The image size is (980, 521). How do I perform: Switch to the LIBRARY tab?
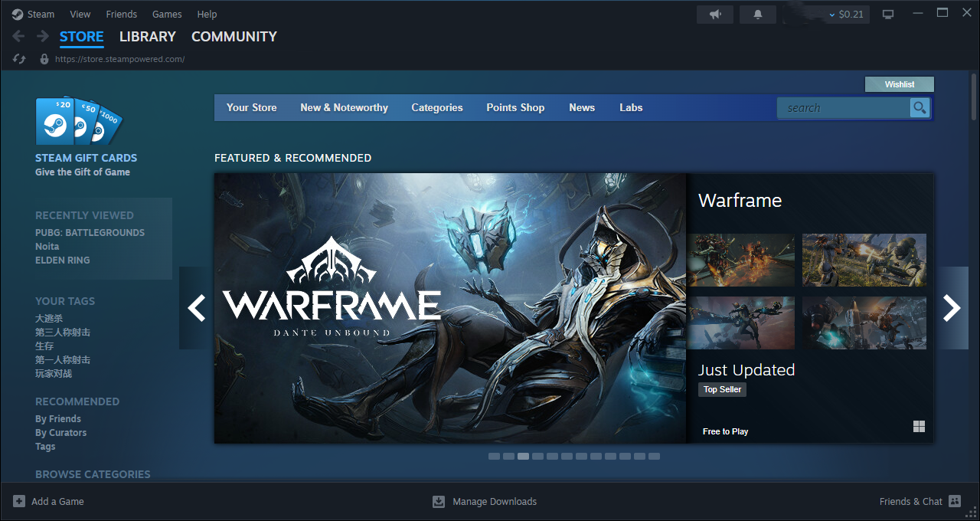(148, 37)
